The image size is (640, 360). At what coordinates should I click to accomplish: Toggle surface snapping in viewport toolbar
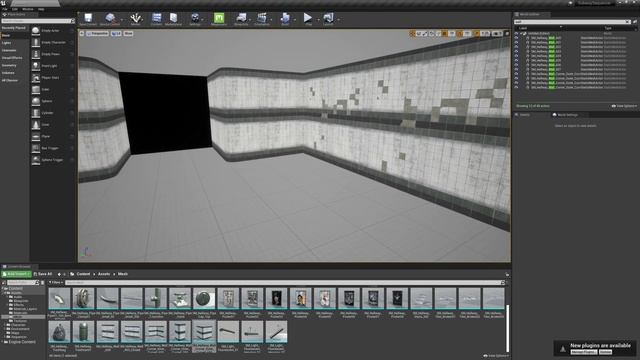tap(438, 33)
